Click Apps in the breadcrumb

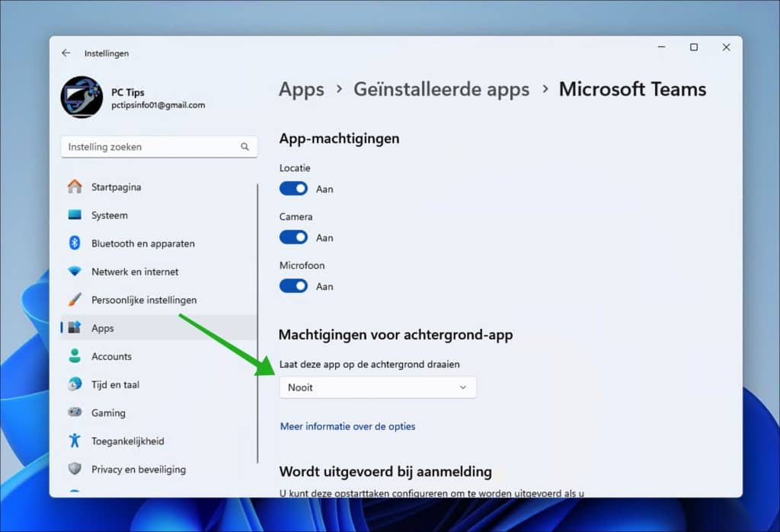pos(302,90)
